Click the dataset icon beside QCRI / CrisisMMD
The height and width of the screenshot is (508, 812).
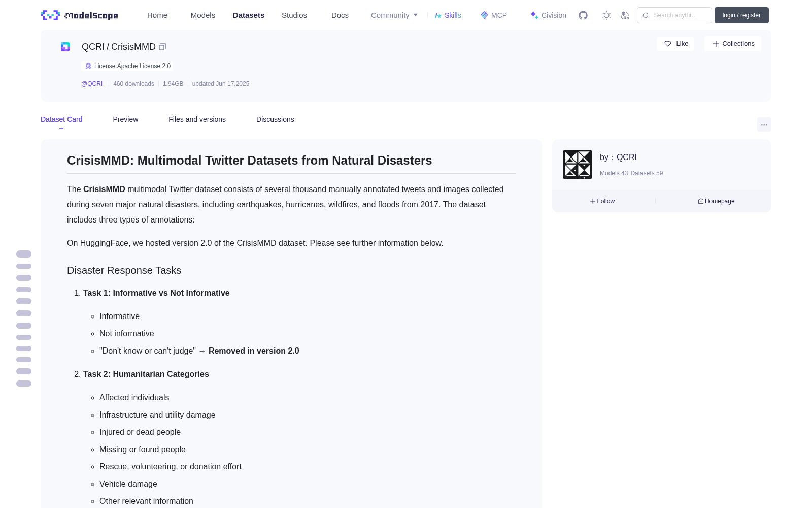pos(65,47)
